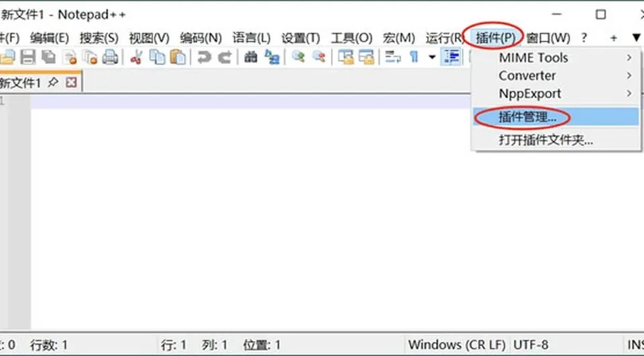Zoom out using the magnifier minus icon
644x356 pixels.
point(319,57)
